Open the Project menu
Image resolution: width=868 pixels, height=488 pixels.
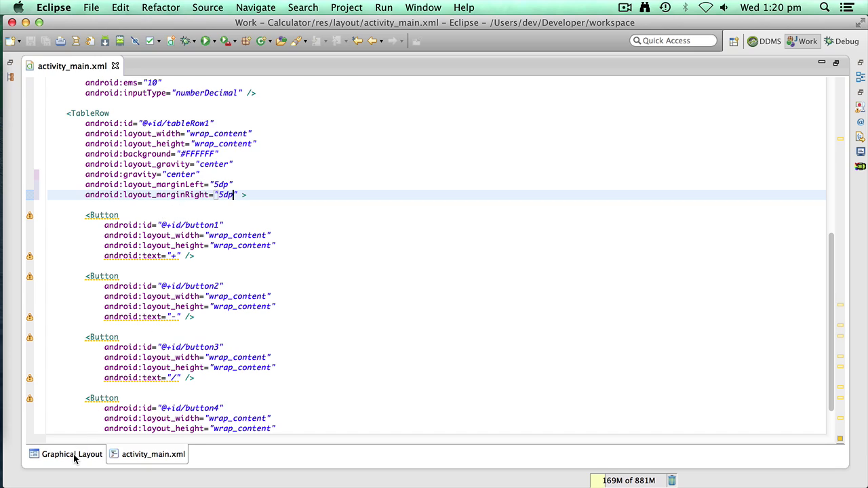click(x=347, y=7)
